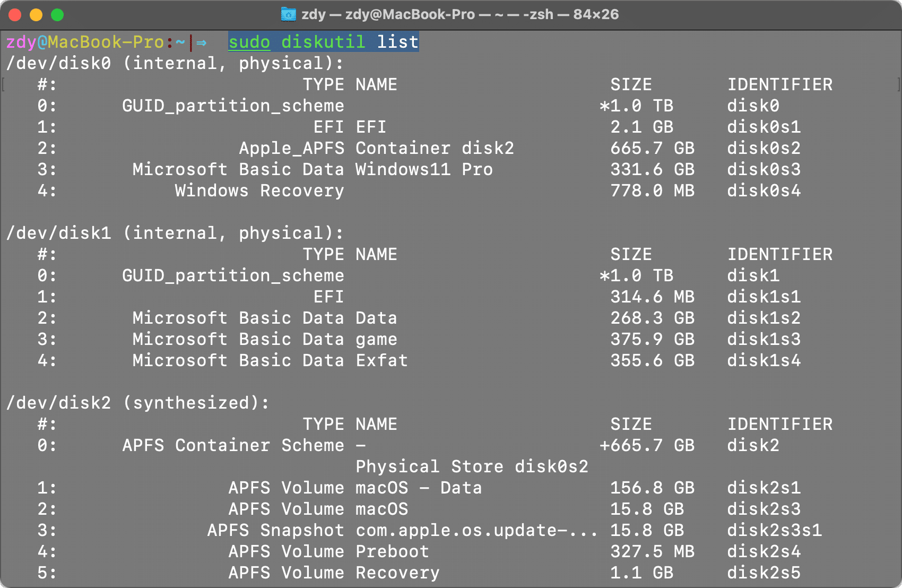Click the 'APFS Container Scheme' text
Screen dimensions: 902x588
click(233, 446)
